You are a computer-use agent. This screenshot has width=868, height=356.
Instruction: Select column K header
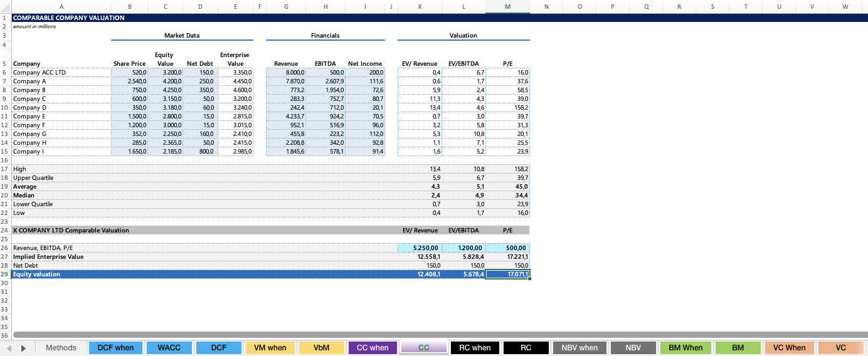[x=420, y=6]
